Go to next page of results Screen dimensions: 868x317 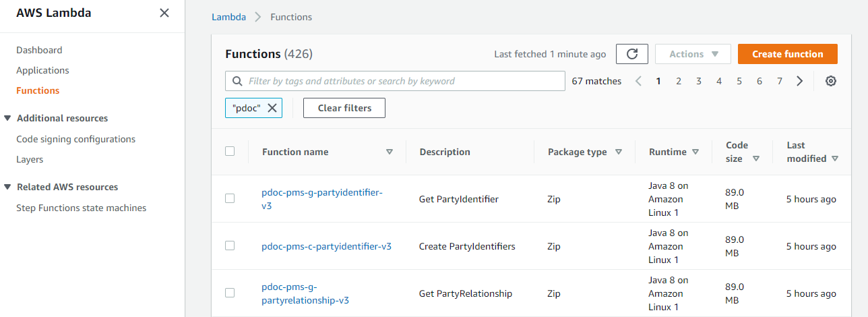point(800,81)
